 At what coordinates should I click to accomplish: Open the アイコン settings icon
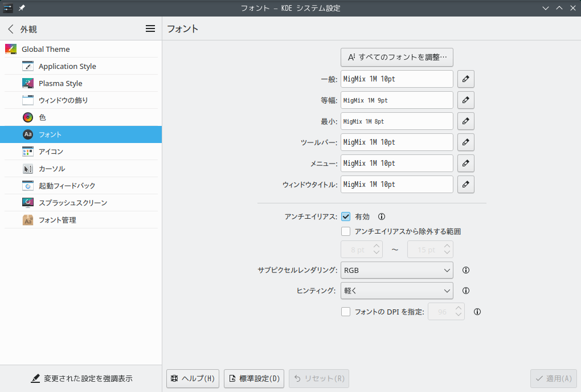[28, 152]
